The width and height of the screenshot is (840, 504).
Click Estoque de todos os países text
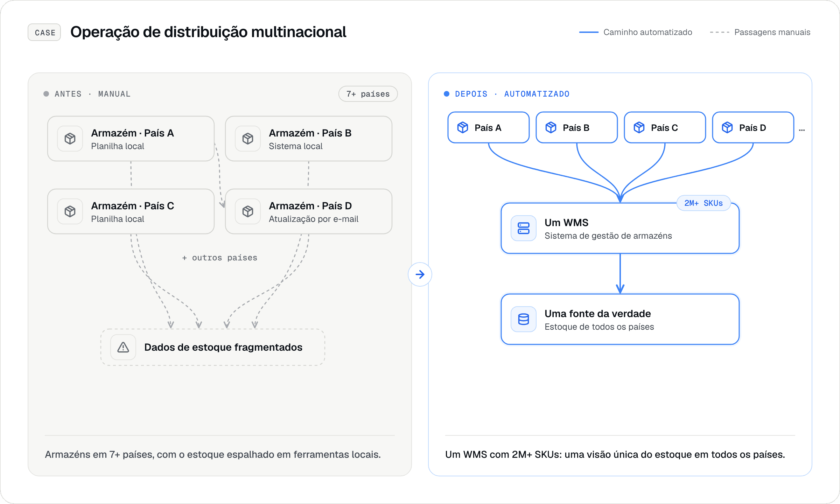[599, 327]
